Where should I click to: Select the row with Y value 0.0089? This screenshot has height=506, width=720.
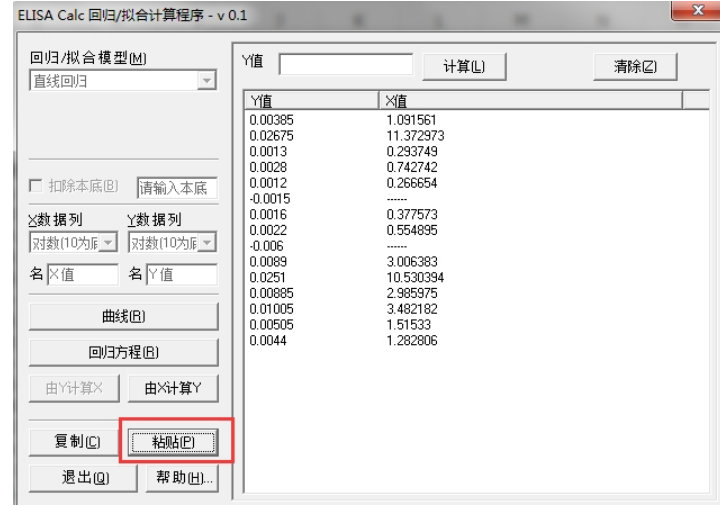[477, 262]
